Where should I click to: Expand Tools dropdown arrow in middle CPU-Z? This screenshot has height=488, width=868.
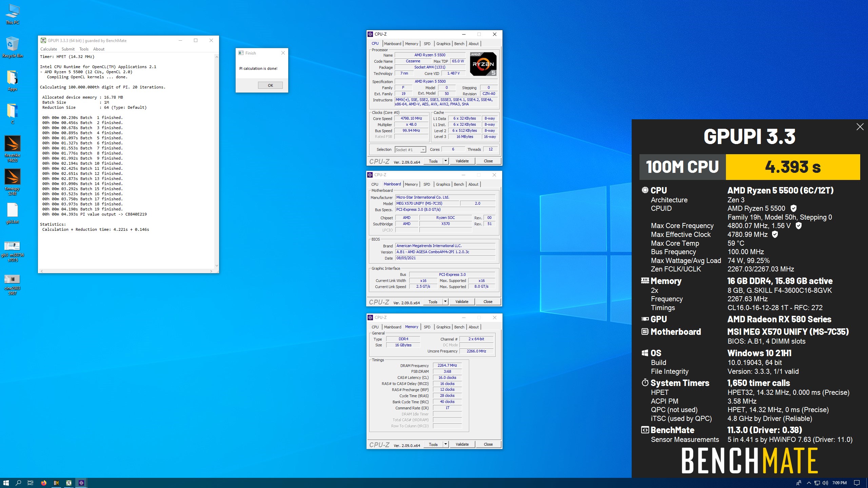446,302
